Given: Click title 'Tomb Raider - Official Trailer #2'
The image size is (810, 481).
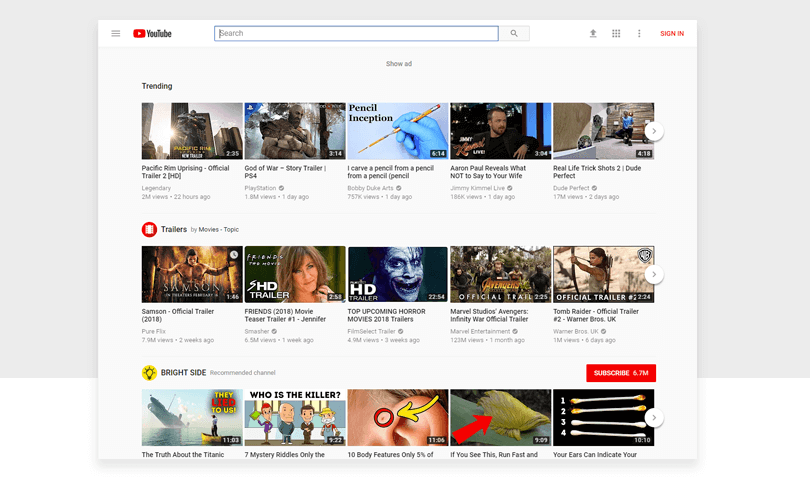Looking at the screenshot, I should pyautogui.click(x=596, y=315).
